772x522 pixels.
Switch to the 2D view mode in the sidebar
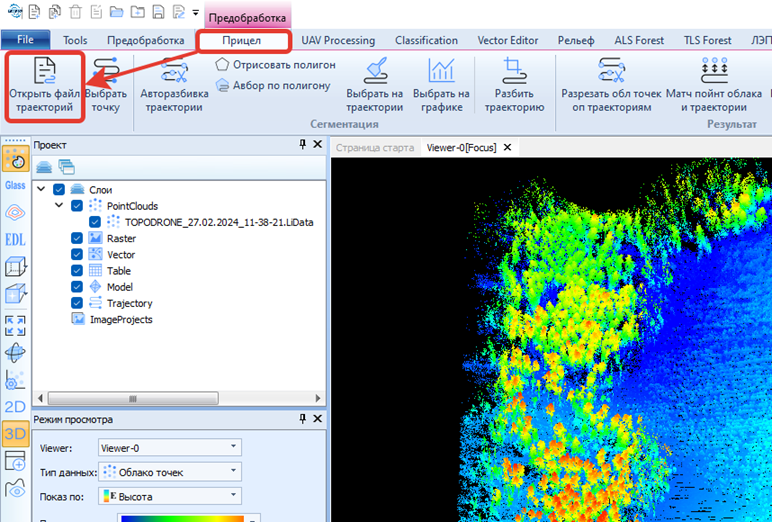click(15, 407)
